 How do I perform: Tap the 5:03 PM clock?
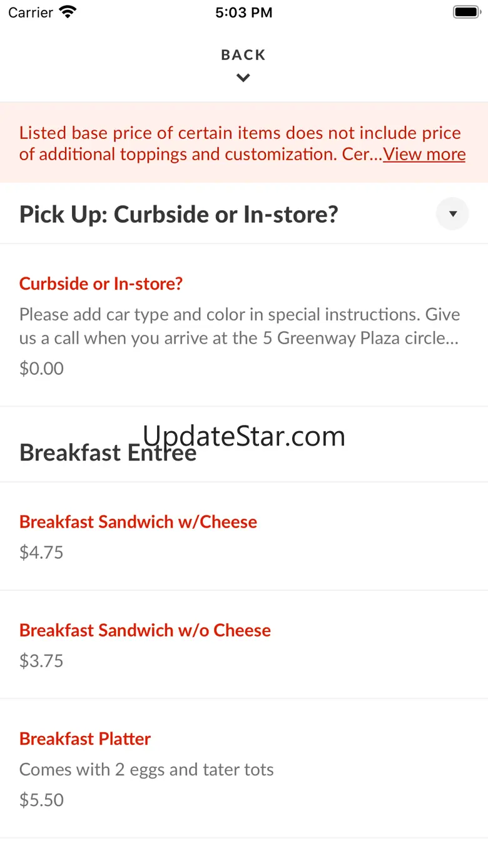243,13
